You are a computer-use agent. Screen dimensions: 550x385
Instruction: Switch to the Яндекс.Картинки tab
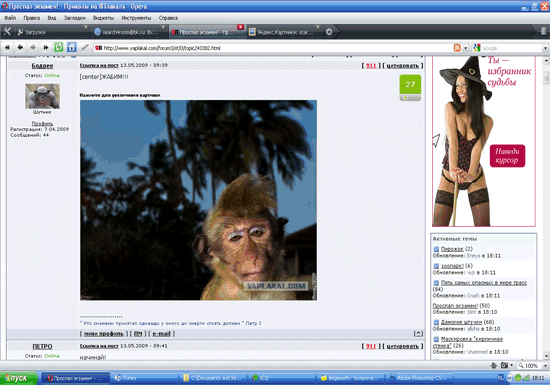point(284,32)
